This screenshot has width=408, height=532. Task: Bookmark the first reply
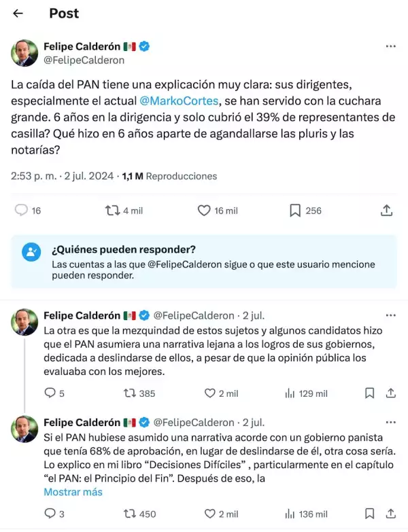click(369, 393)
